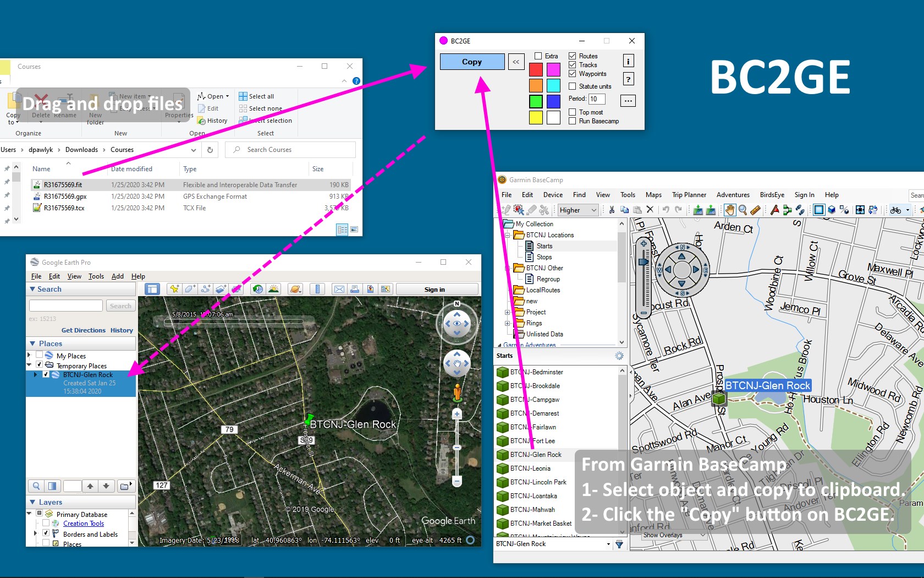
Task: Check the Run Basecamp option
Action: (572, 121)
